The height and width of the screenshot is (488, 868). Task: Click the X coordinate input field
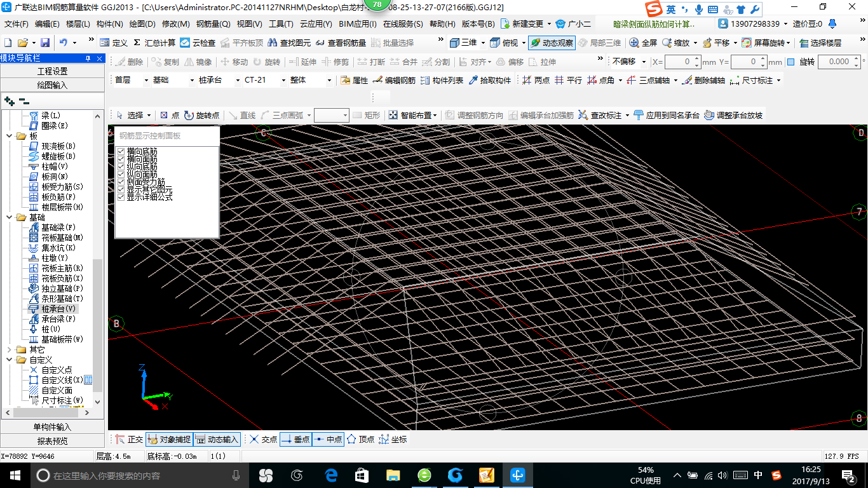[679, 62]
